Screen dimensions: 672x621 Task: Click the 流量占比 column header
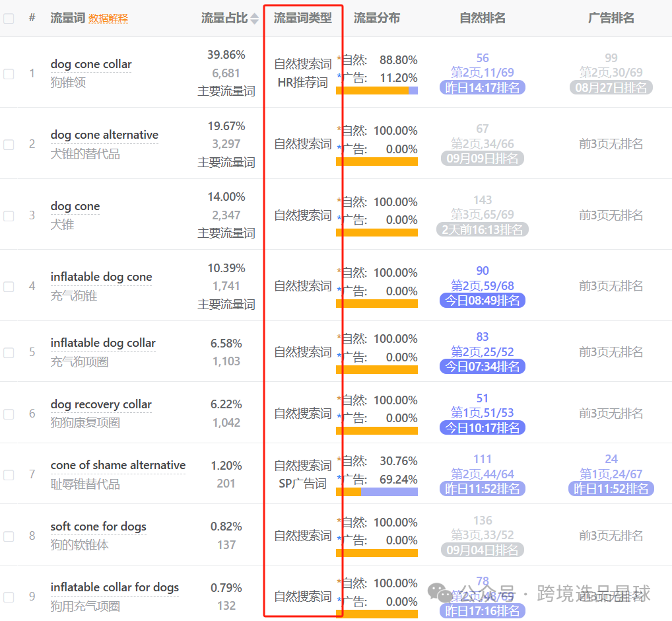pos(224,18)
